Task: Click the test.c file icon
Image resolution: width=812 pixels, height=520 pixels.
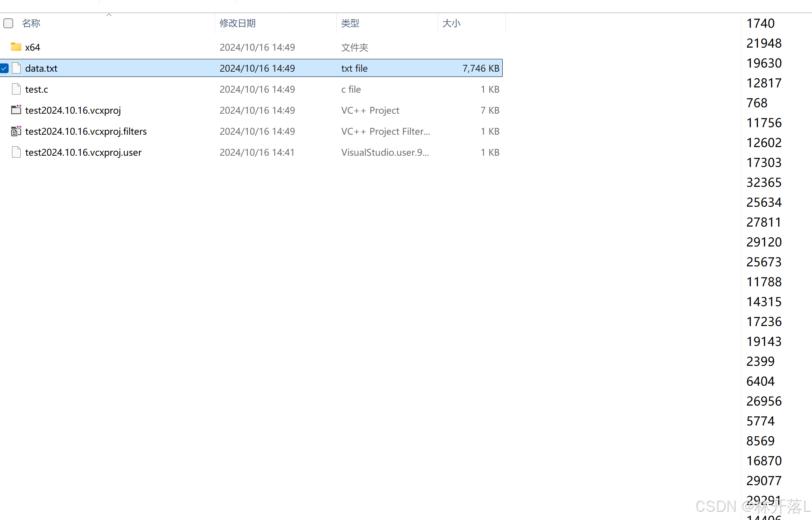Action: [x=16, y=89]
